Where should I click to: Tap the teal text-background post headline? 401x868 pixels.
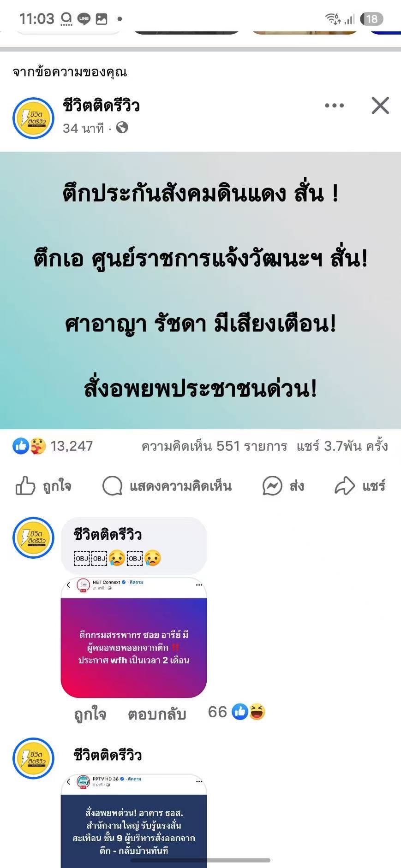point(200,290)
